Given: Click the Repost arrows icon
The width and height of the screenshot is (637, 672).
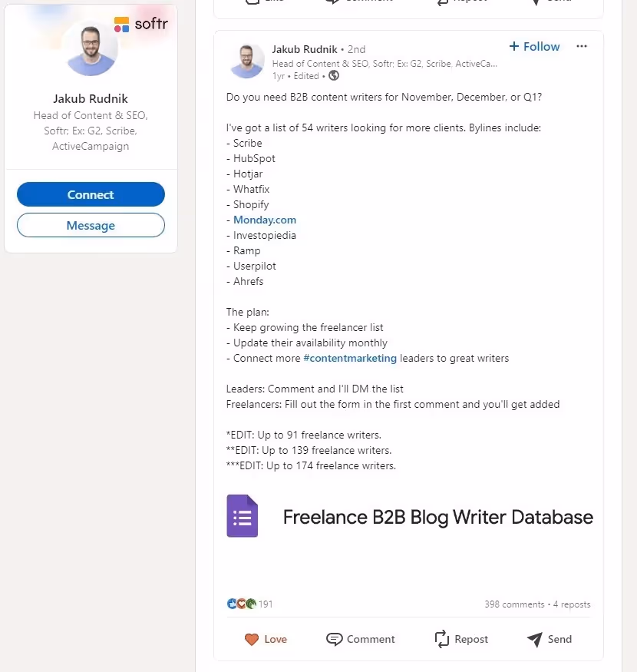Looking at the screenshot, I should 441,639.
